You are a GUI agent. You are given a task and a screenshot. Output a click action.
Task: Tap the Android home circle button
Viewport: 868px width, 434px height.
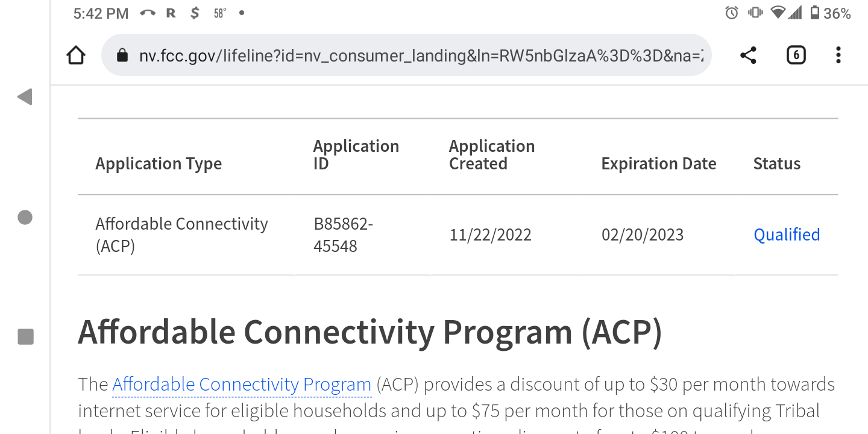[x=25, y=217]
